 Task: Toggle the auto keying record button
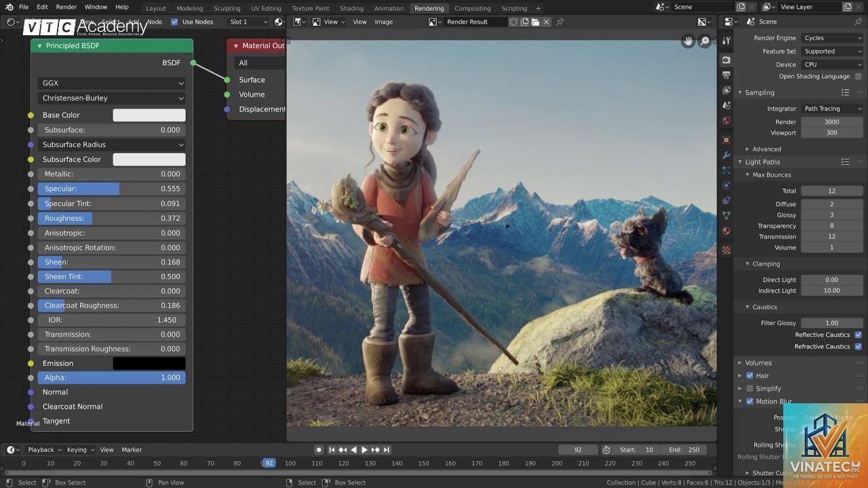318,449
